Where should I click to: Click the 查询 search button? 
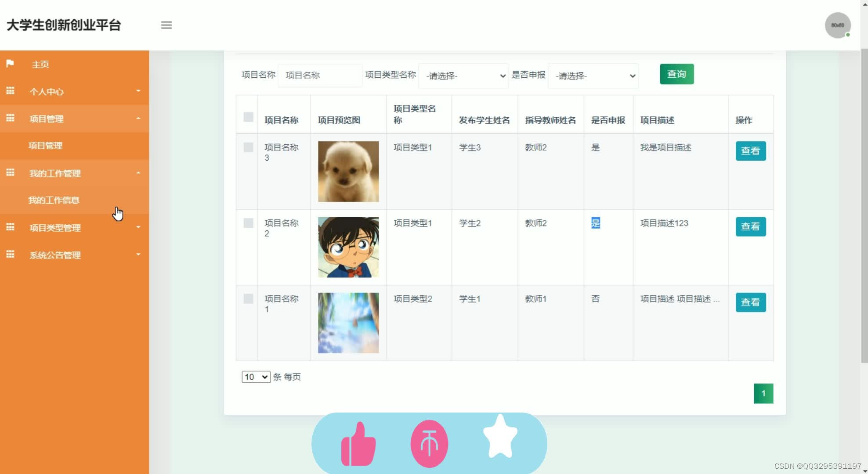[677, 74]
